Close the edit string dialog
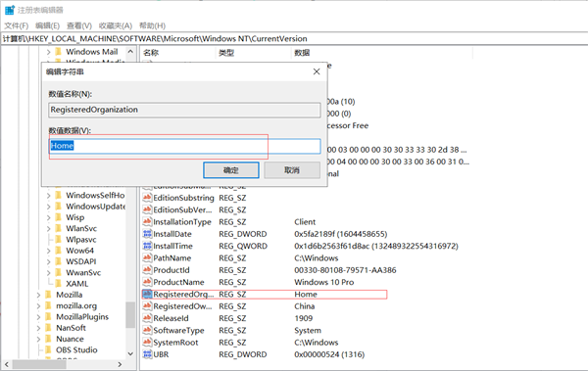This screenshot has height=371, width=588. coord(317,71)
